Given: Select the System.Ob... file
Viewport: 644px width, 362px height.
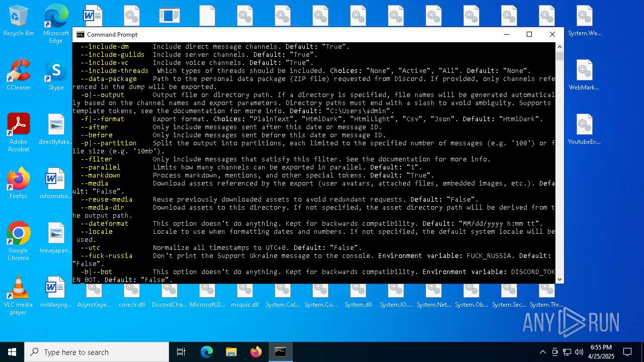Looking at the screenshot, I should [471, 297].
